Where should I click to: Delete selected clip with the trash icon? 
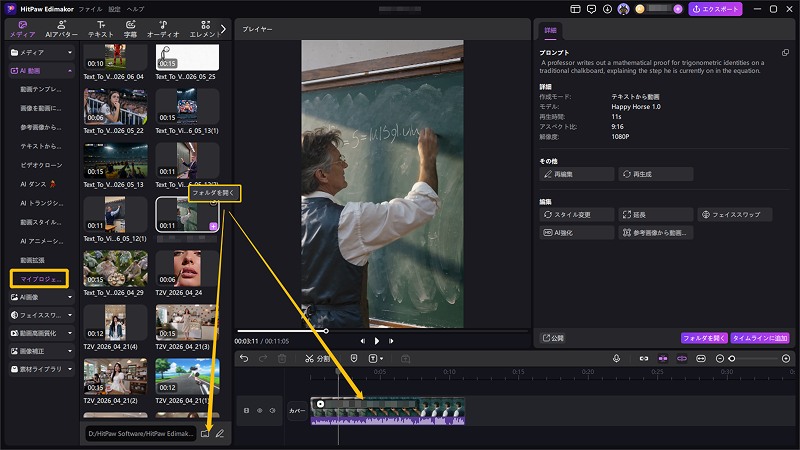pyautogui.click(x=282, y=359)
